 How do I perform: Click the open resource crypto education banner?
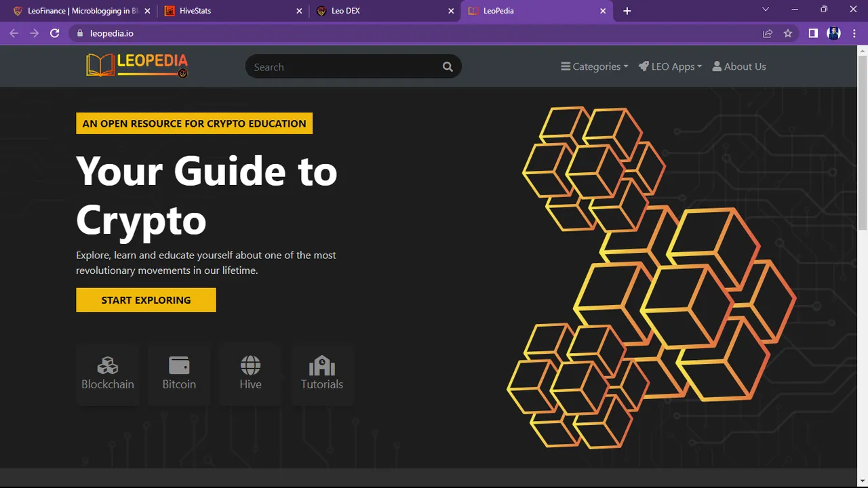(194, 123)
